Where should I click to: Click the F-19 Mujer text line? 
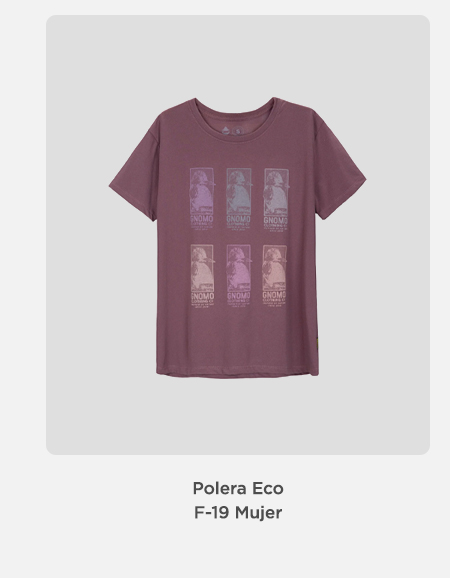pos(238,512)
